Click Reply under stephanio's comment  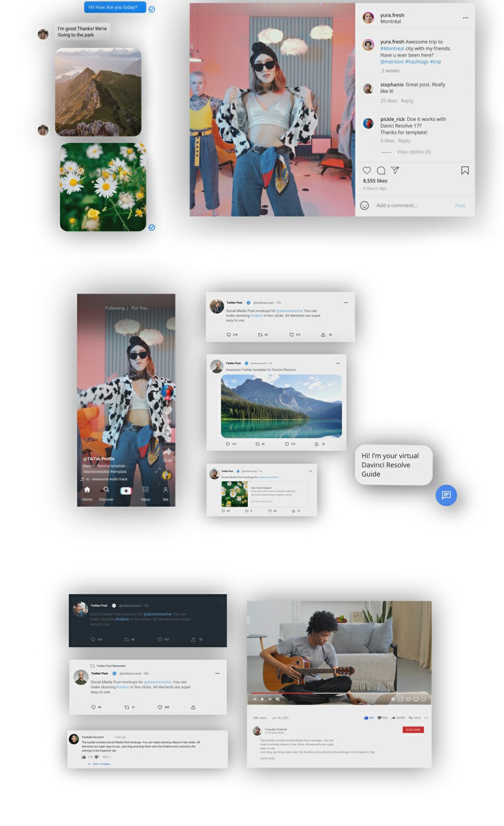point(407,101)
